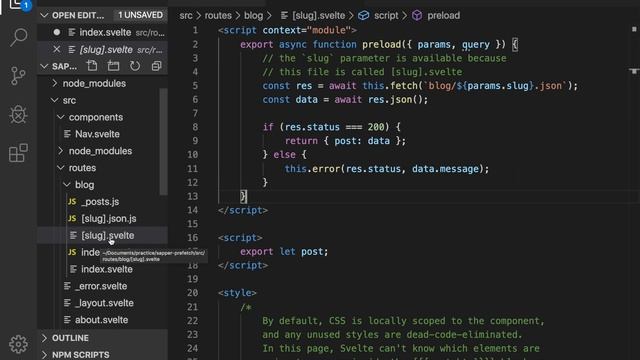Close the [slug].svelte open editor
Image resolution: width=640 pixels, height=360 pixels.
tap(57, 49)
